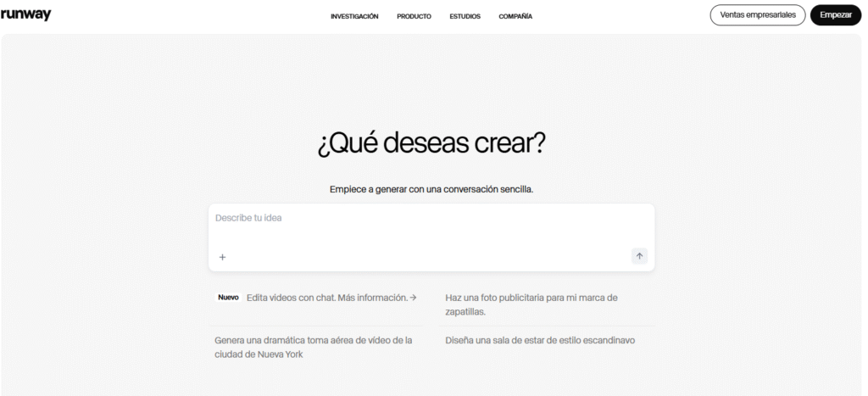Click the Más información link text
The image size is (868, 396).
(372, 298)
